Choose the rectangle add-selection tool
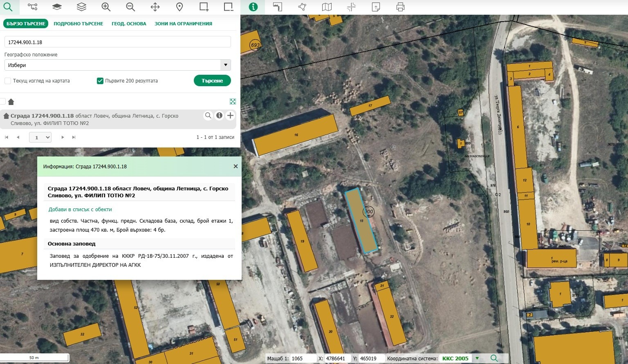Viewport: 628px width, 364px height. [204, 7]
